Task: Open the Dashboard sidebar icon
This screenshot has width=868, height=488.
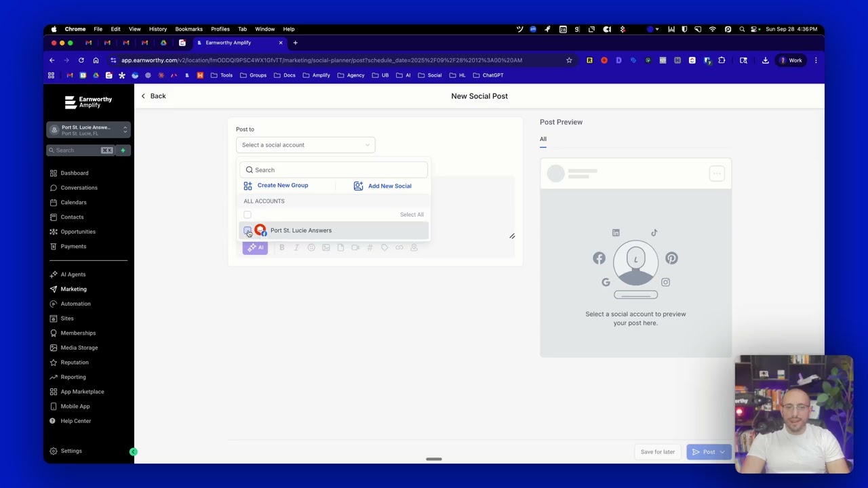Action: point(54,173)
